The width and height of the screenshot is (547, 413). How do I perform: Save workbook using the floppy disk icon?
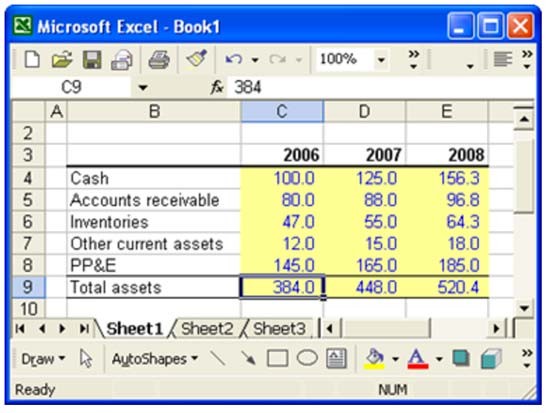click(x=92, y=59)
